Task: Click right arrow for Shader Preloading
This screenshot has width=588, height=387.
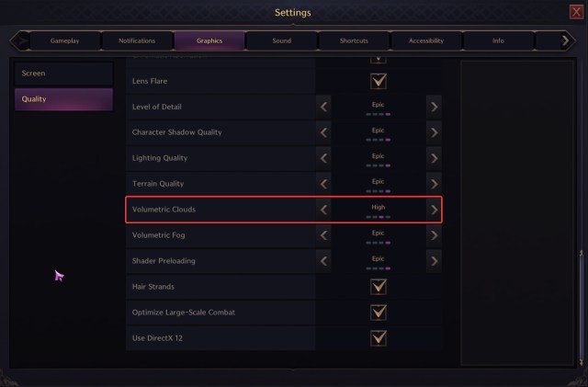Action: tap(434, 261)
